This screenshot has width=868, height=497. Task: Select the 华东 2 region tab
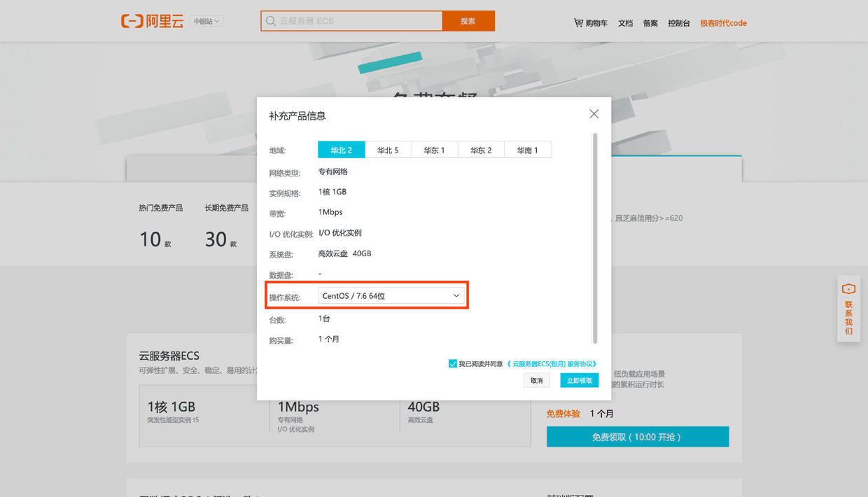(x=481, y=150)
